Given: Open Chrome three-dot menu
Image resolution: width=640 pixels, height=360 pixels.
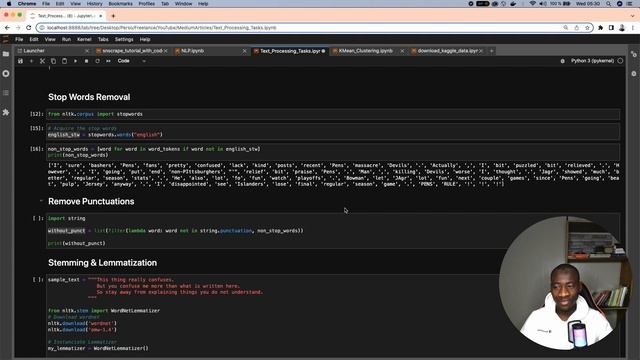Looking at the screenshot, I should (633, 28).
